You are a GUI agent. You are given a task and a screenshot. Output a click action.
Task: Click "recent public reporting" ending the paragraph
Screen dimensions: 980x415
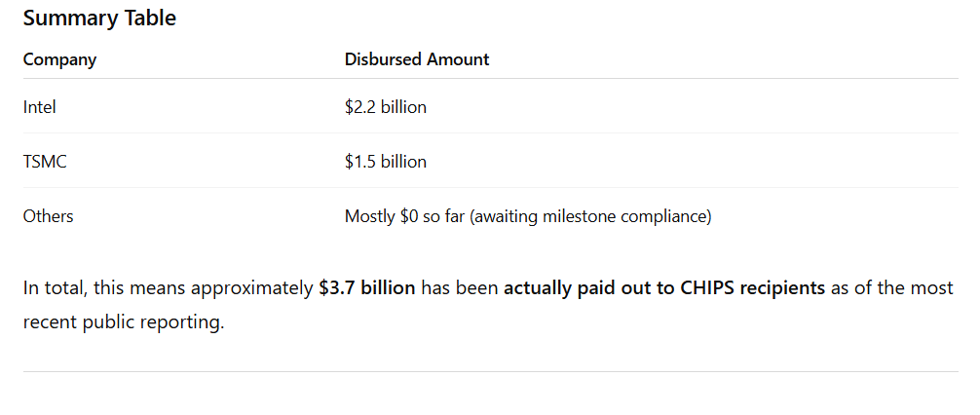coord(124,321)
